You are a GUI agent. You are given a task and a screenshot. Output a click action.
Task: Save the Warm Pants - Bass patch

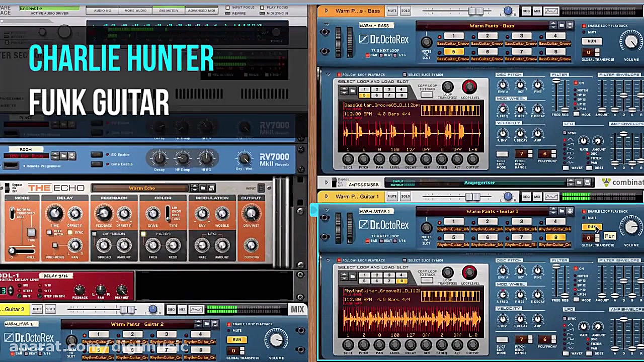click(570, 26)
